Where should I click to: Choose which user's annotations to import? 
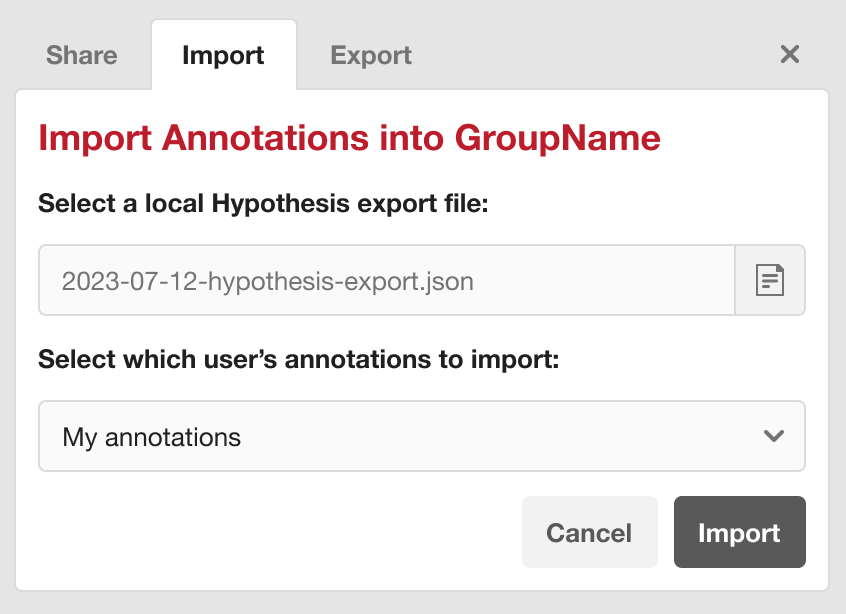click(420, 436)
